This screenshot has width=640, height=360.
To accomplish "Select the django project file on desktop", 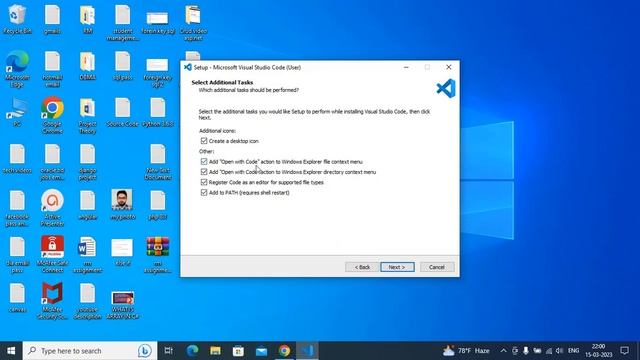I will [87, 162].
